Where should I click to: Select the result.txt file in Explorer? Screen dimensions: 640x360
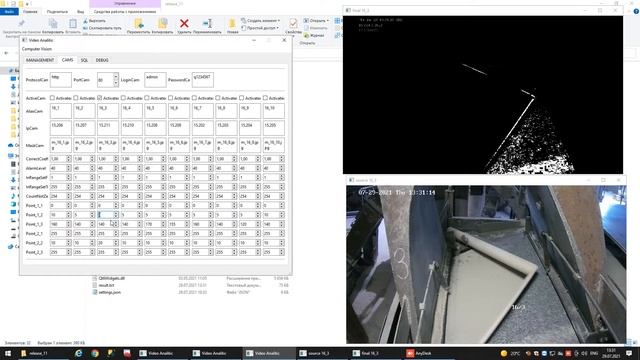click(106, 285)
